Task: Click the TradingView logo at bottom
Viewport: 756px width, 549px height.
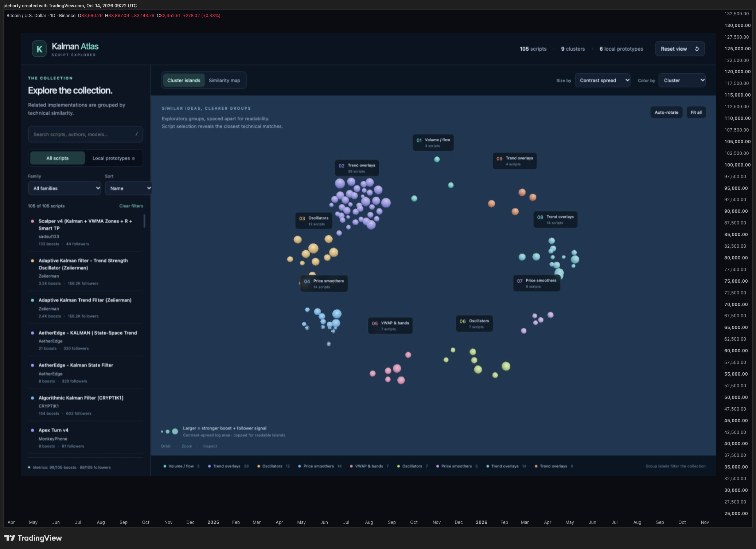Action: [x=33, y=538]
